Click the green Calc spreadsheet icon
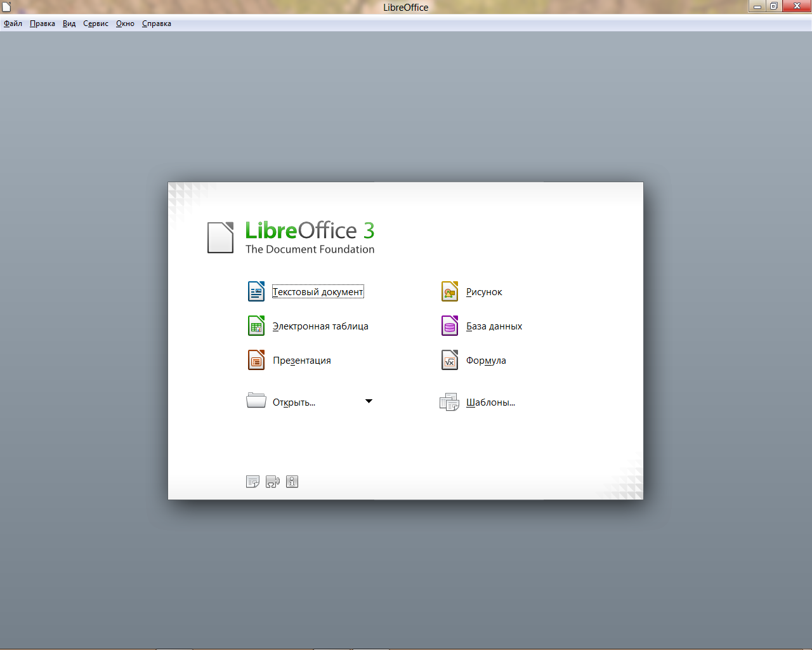This screenshot has width=812, height=650. pos(256,326)
